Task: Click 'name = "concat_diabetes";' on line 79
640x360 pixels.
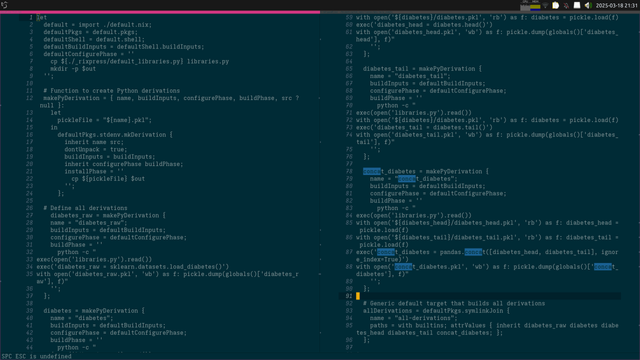Action: (413, 179)
